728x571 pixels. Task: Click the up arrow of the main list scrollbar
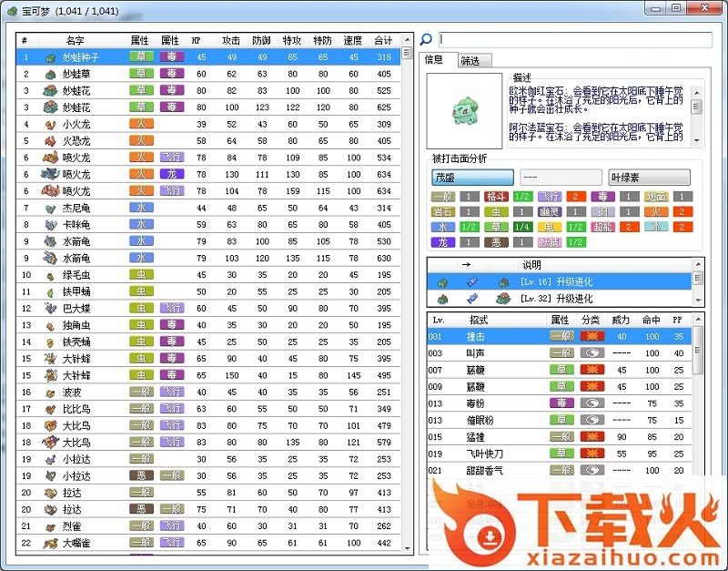(x=407, y=39)
